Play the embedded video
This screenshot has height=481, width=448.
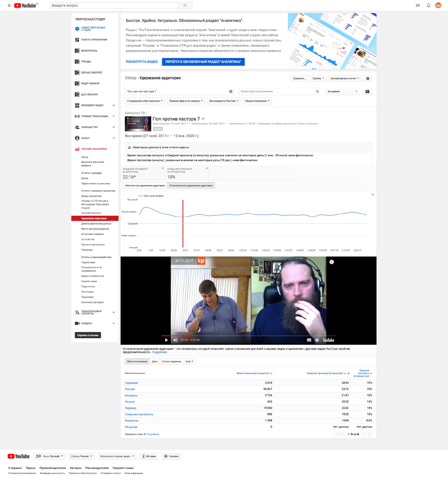(x=166, y=340)
